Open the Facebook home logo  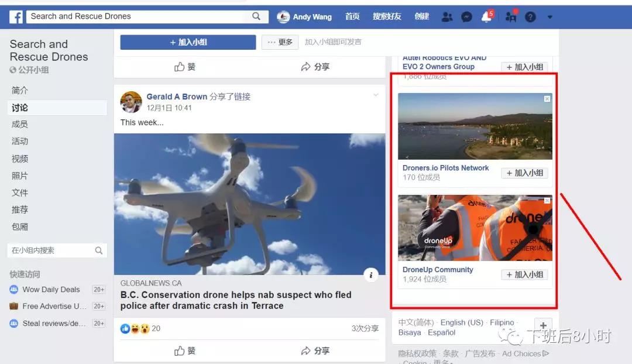(x=16, y=17)
